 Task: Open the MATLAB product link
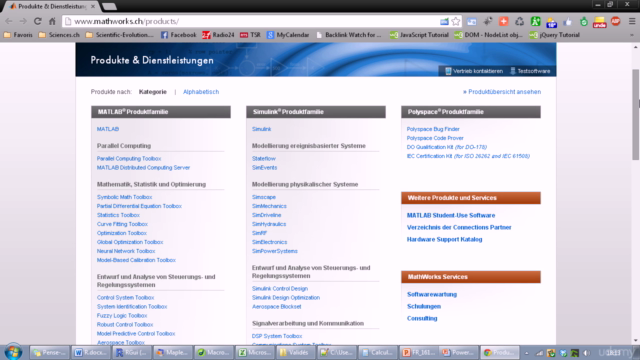click(108, 129)
